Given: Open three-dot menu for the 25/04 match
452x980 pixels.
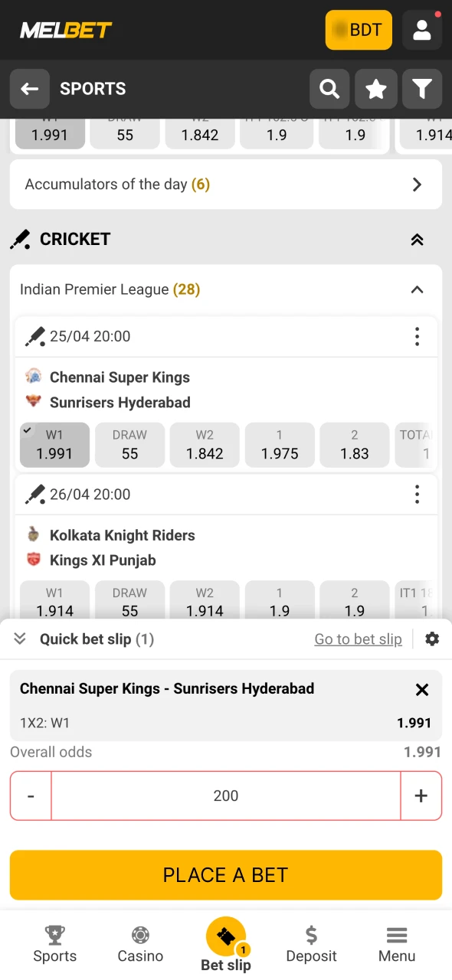Looking at the screenshot, I should [x=417, y=336].
